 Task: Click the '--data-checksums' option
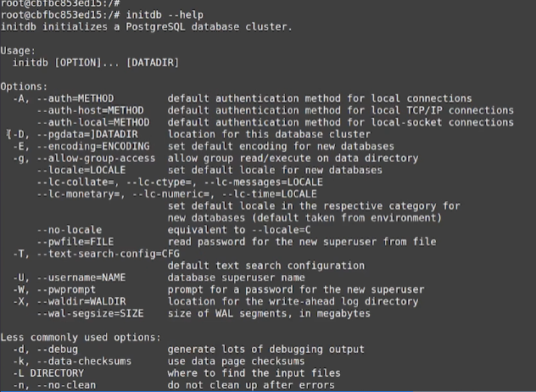84,361
